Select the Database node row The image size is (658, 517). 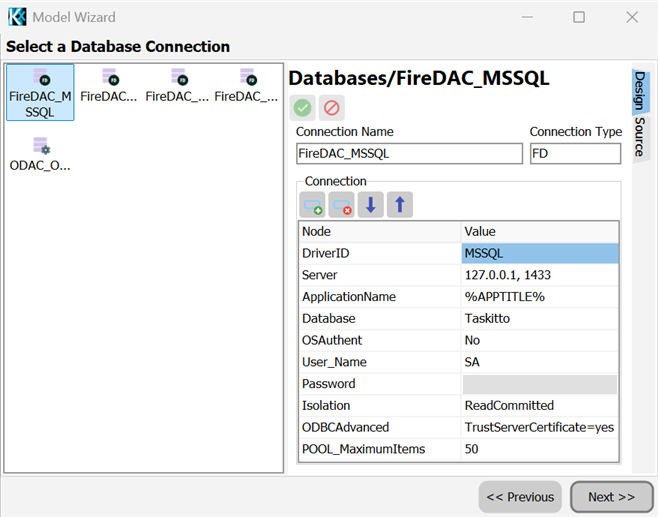[x=380, y=319]
